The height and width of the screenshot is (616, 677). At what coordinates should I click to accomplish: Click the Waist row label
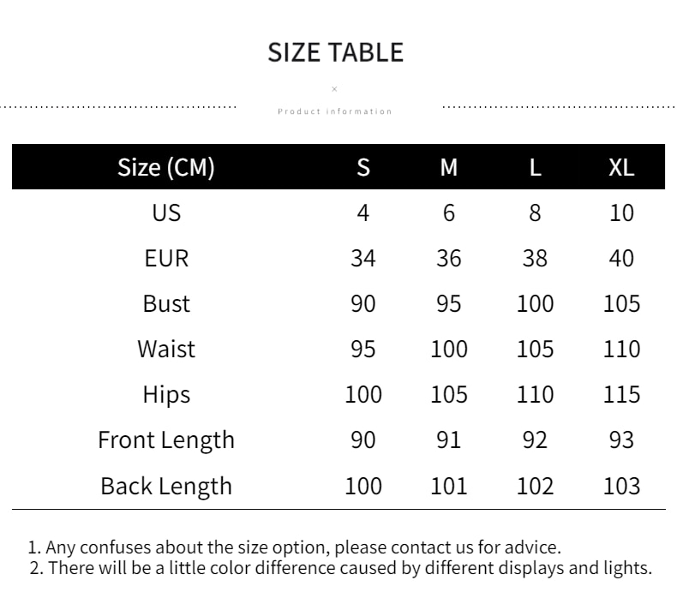tap(166, 349)
